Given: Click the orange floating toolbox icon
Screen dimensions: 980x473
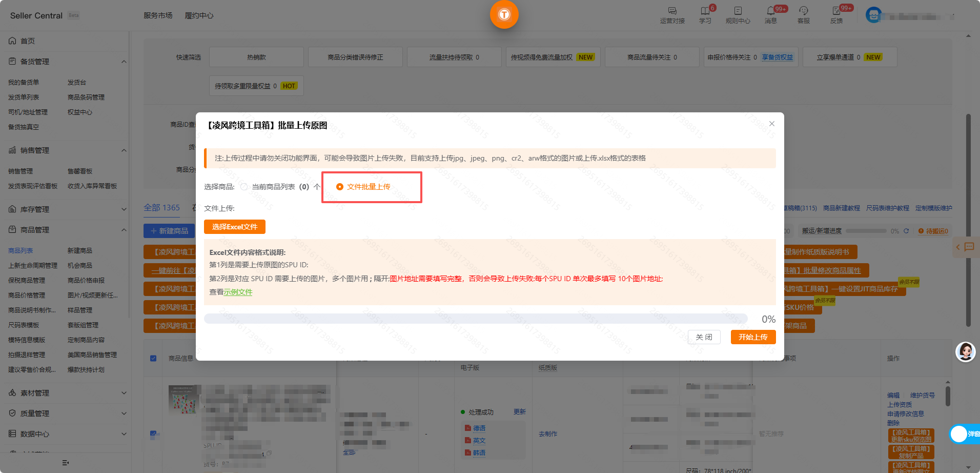Looking at the screenshot, I should (x=504, y=14).
